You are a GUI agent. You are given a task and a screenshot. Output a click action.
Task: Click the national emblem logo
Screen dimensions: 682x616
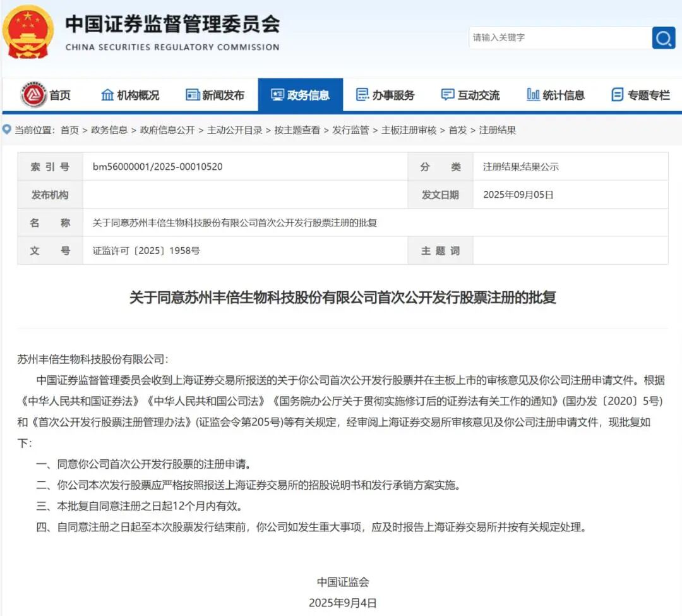28,32
